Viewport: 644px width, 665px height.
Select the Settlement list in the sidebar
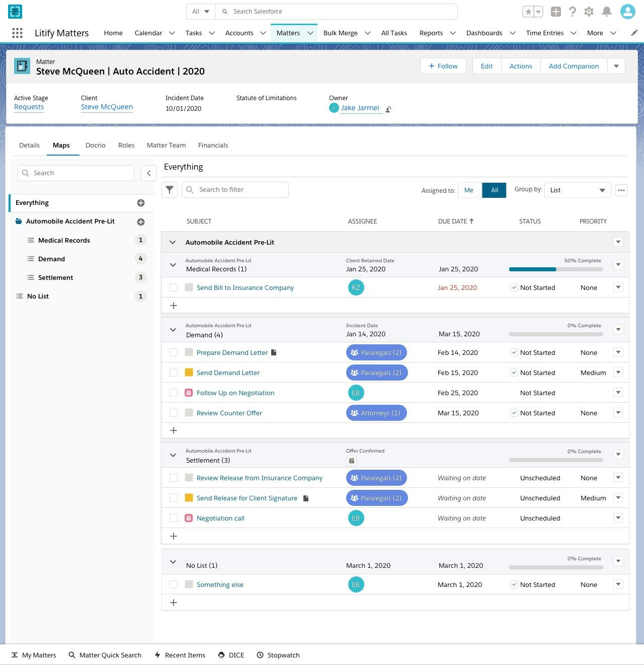pos(55,278)
